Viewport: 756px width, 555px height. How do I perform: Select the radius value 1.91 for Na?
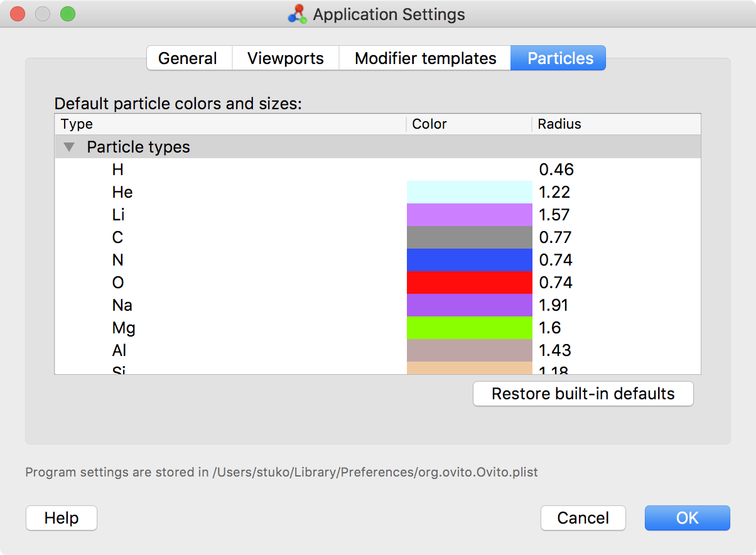coord(554,305)
